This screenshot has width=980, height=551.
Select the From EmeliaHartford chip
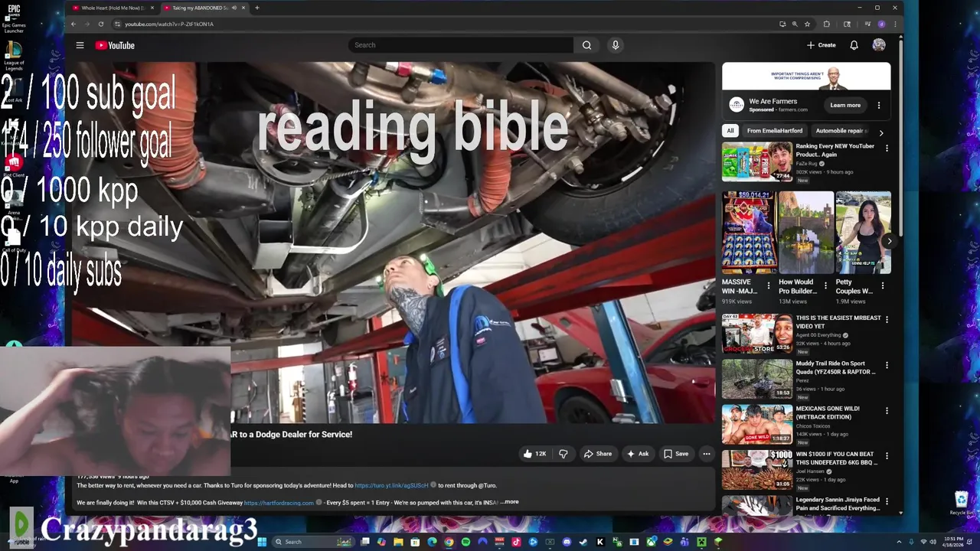click(x=774, y=131)
